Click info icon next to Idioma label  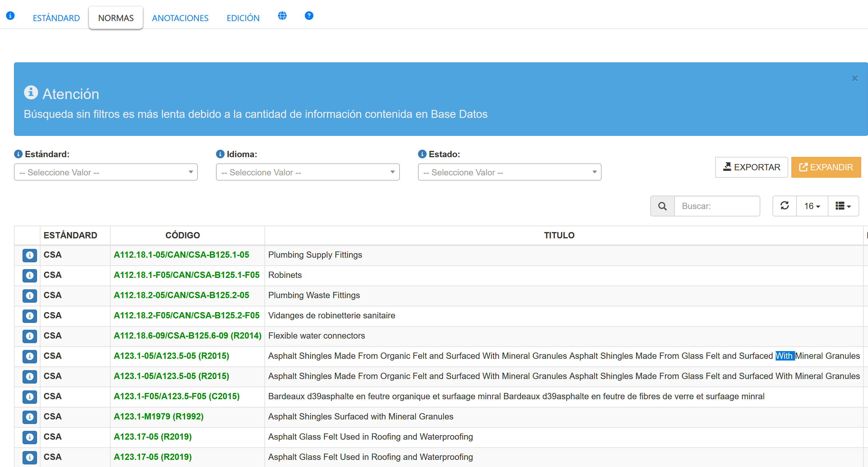[x=220, y=154]
